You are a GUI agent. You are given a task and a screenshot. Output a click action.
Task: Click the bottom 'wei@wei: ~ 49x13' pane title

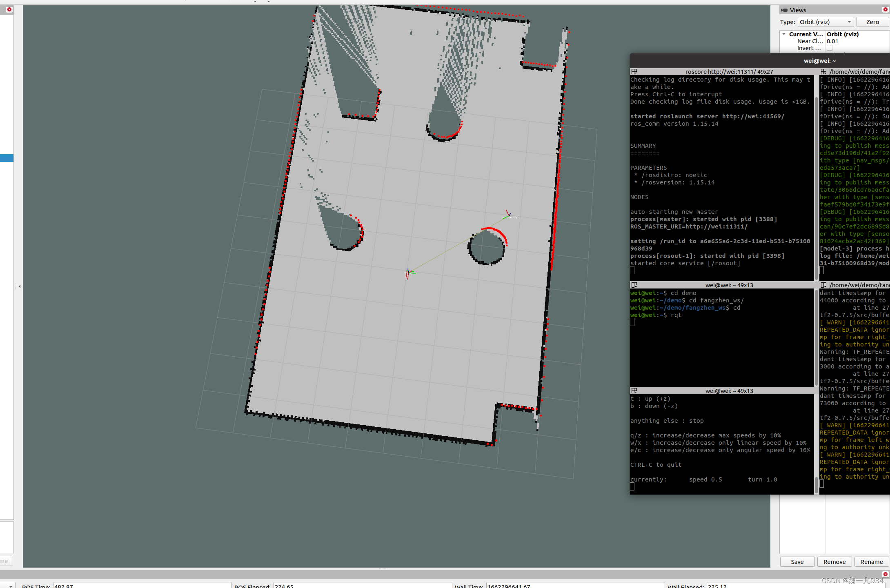point(729,391)
